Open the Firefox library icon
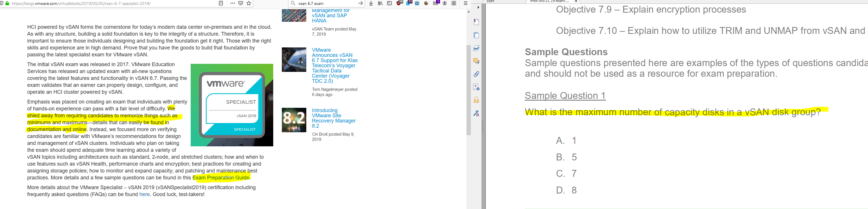 click(x=380, y=3)
